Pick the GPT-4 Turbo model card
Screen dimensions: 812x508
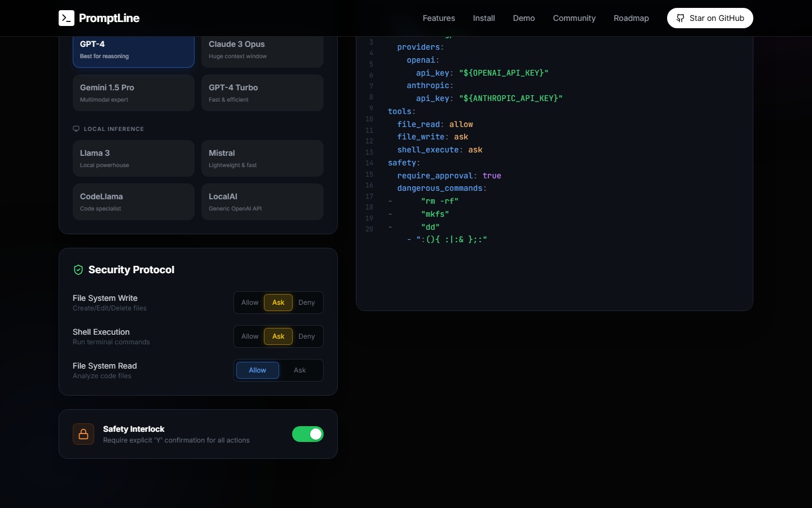[262, 93]
